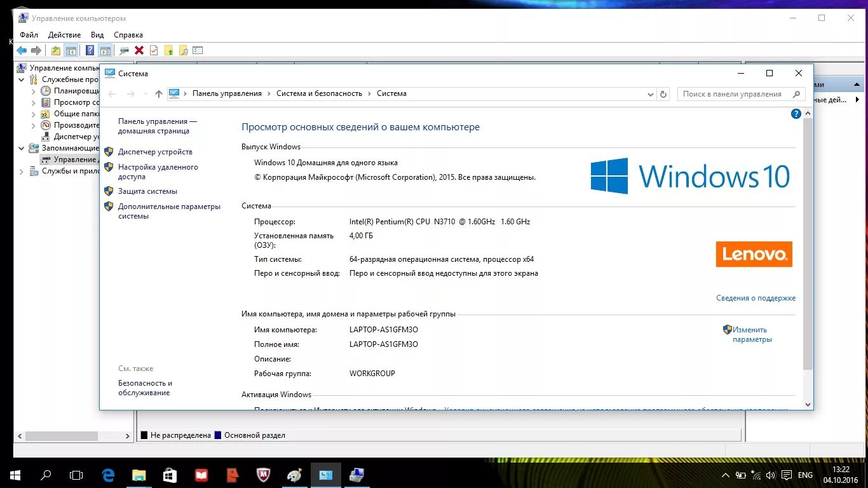Open 'Диспетчер устройств' link in sidebar
The width and height of the screenshot is (868, 488).
click(155, 152)
